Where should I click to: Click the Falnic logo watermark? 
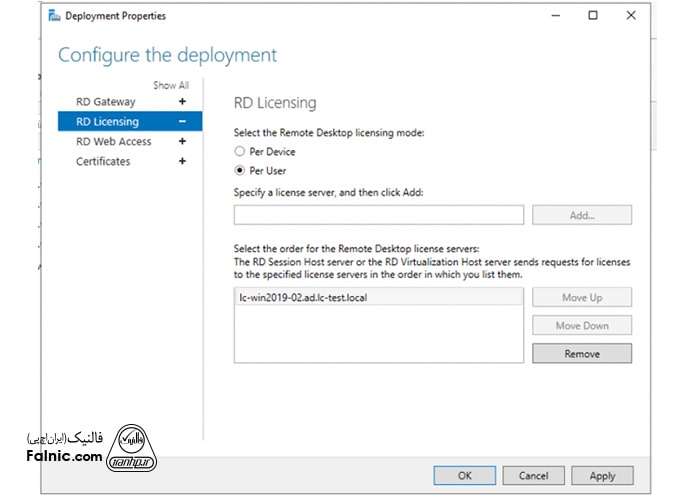[132, 444]
